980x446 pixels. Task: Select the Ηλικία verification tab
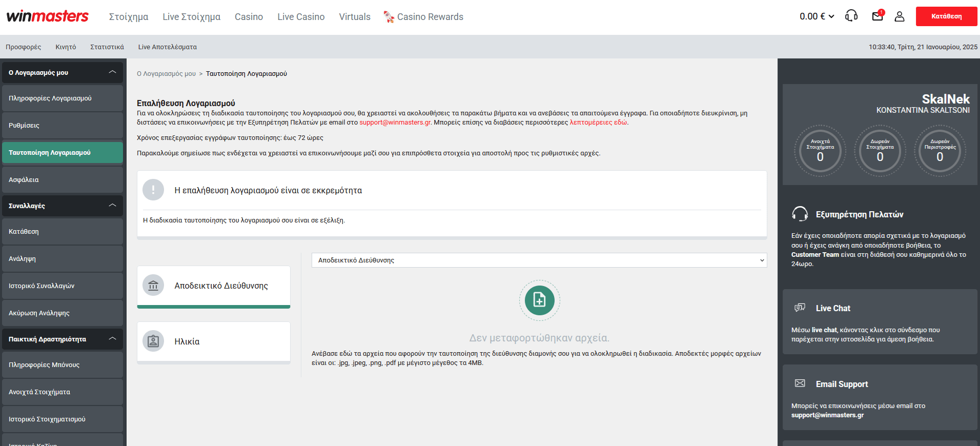click(213, 341)
